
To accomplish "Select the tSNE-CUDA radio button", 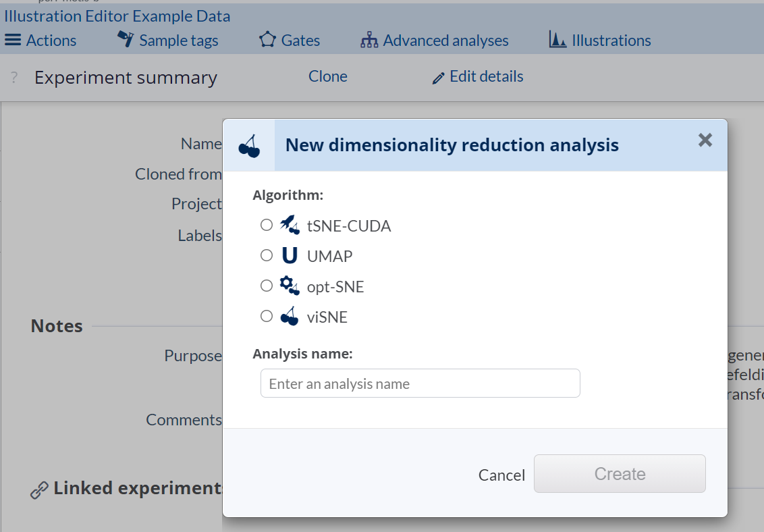I will [267, 225].
